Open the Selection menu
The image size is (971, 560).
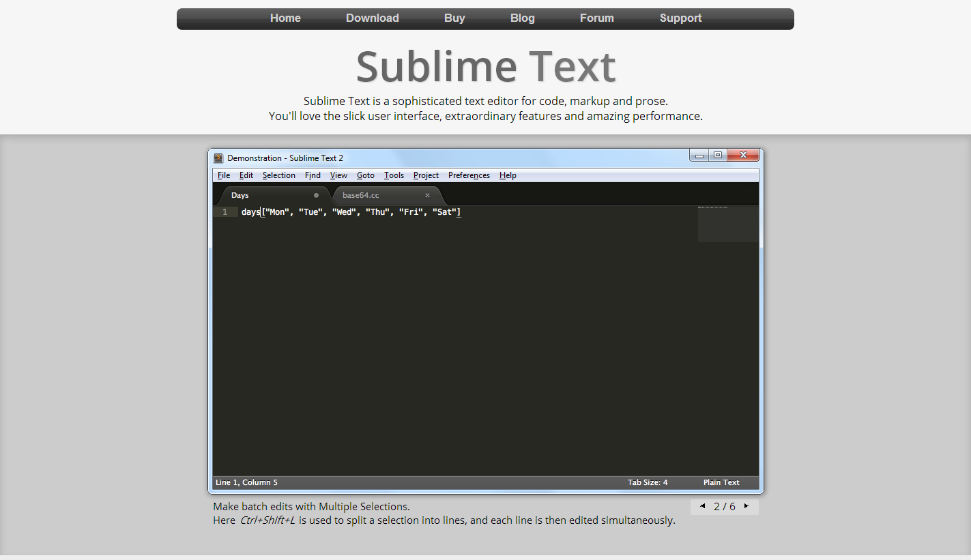279,175
